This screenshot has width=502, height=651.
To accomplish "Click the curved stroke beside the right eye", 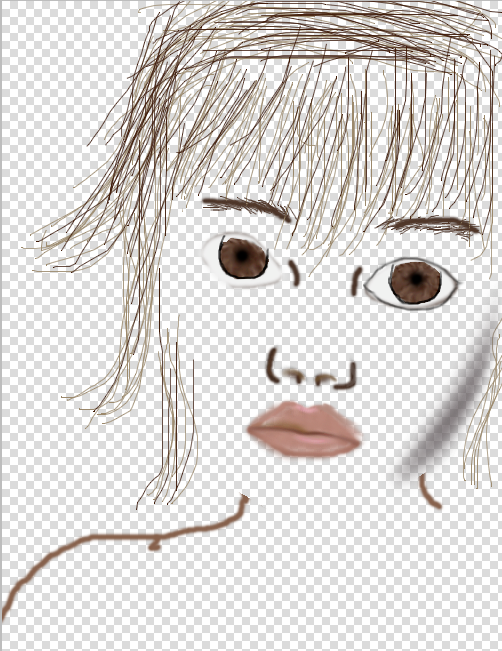I will tap(356, 281).
